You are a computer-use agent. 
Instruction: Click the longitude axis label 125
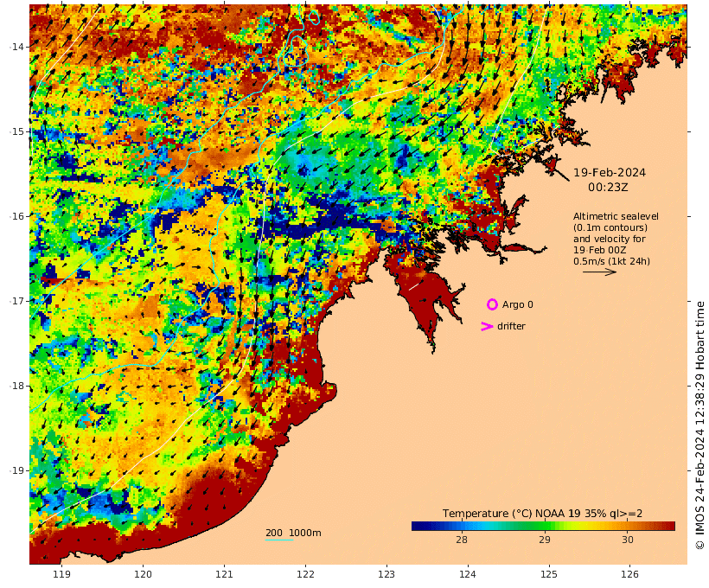point(549,574)
